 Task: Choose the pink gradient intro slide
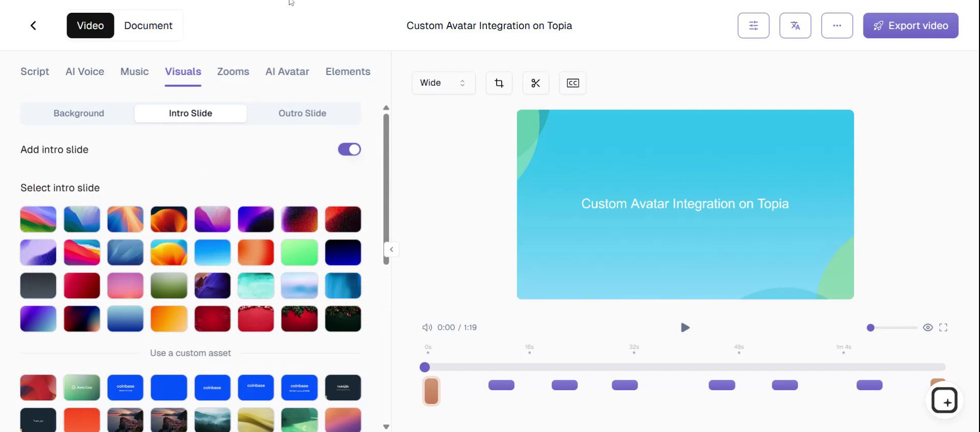(125, 285)
